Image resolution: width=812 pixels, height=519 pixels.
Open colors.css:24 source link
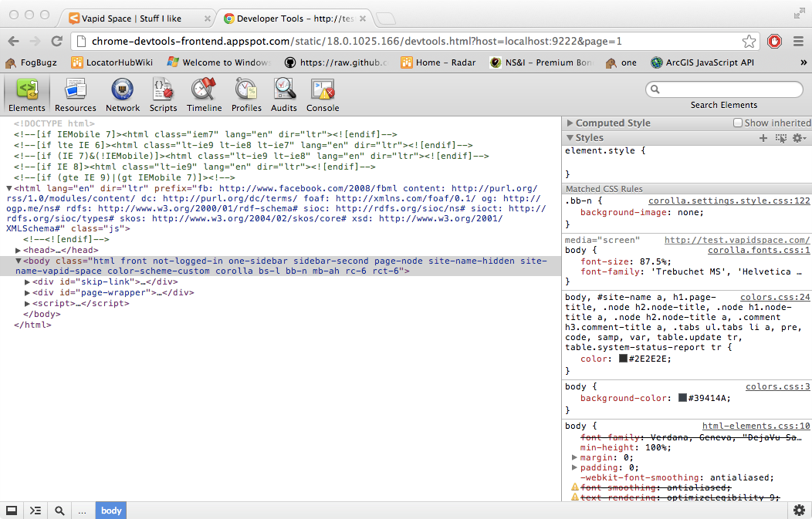tap(775, 298)
